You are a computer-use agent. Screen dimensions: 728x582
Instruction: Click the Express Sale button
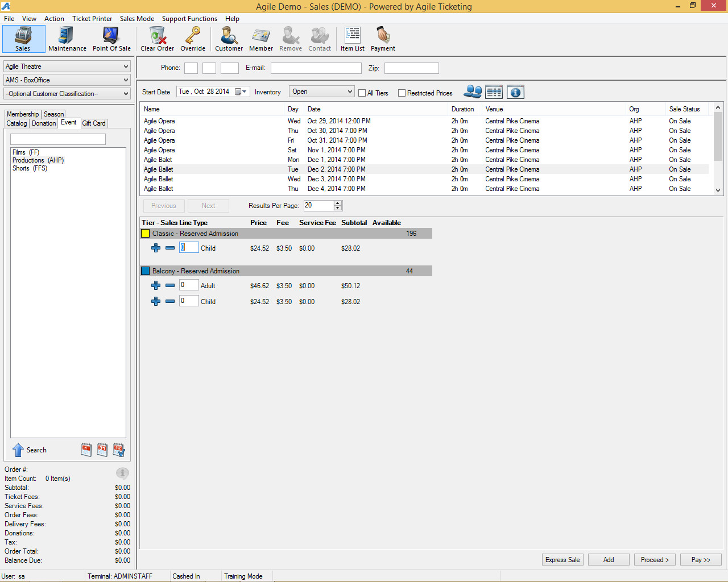point(562,560)
